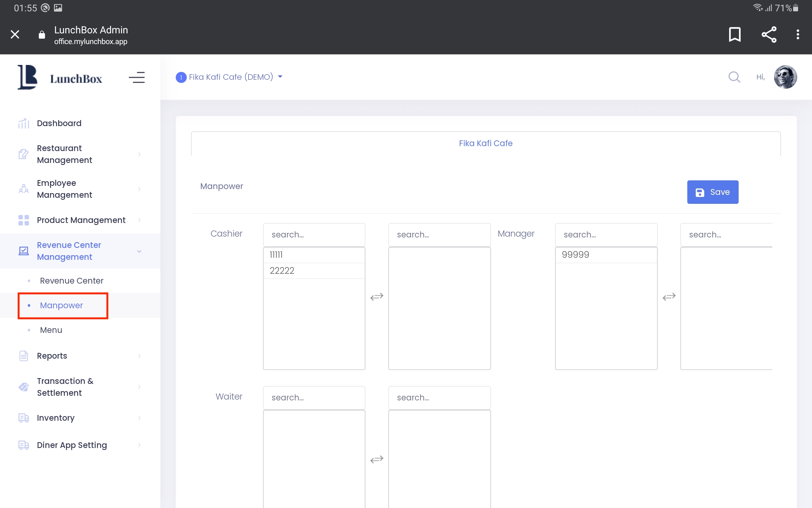The width and height of the screenshot is (812, 508).
Task: Click the user profile avatar
Action: (x=785, y=77)
